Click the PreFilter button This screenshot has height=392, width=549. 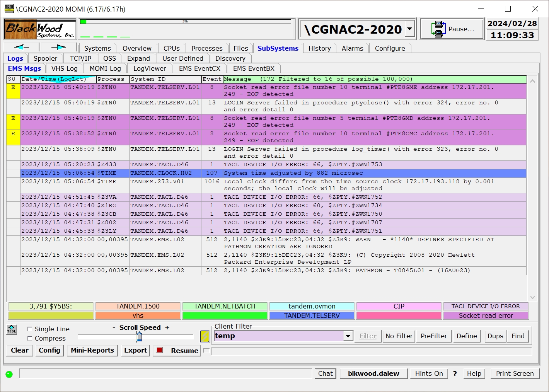tap(433, 336)
